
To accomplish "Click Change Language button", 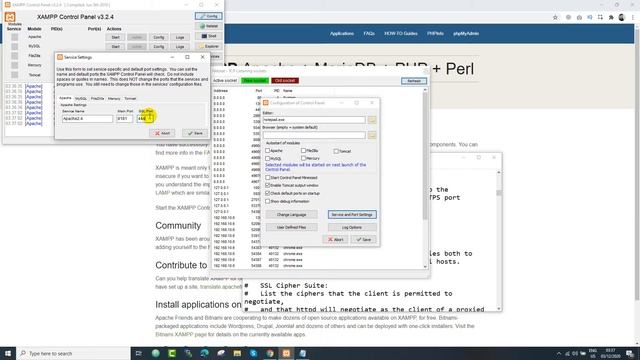I will point(291,215).
